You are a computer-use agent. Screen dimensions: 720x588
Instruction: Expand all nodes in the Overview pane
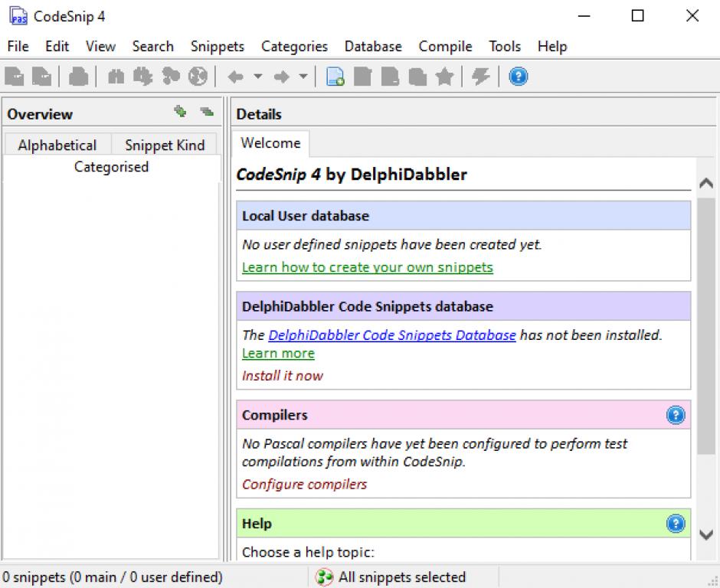pyautogui.click(x=180, y=111)
